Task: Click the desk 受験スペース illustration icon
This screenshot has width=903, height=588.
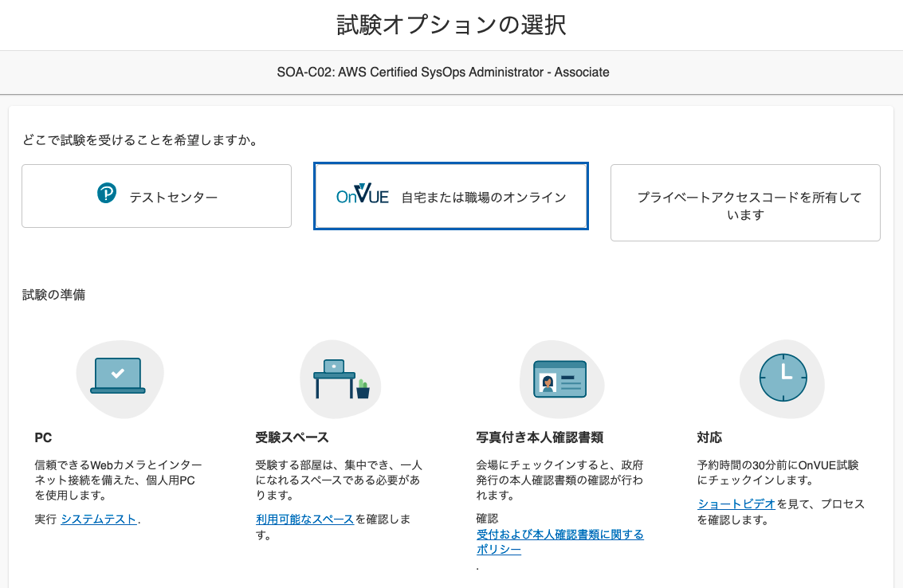Action: (x=341, y=379)
